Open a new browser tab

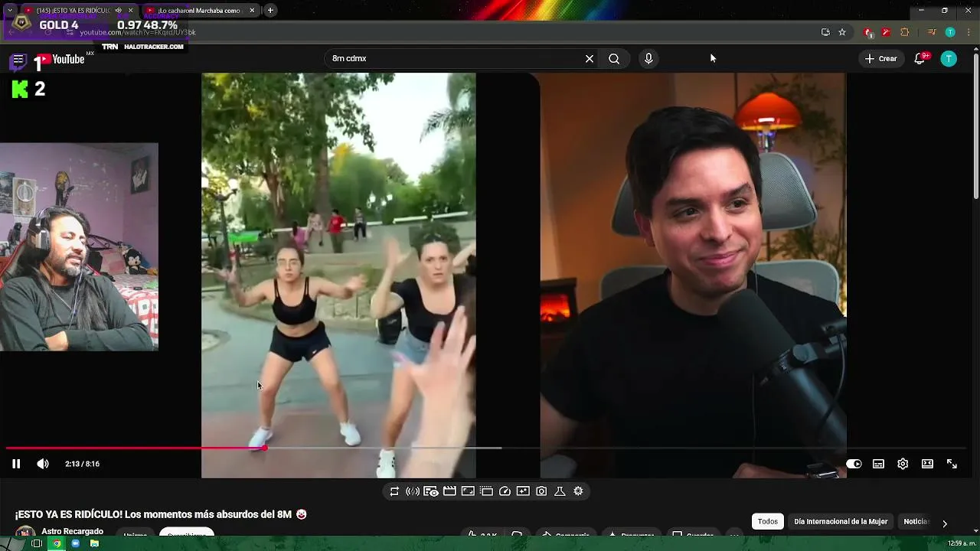(x=270, y=11)
